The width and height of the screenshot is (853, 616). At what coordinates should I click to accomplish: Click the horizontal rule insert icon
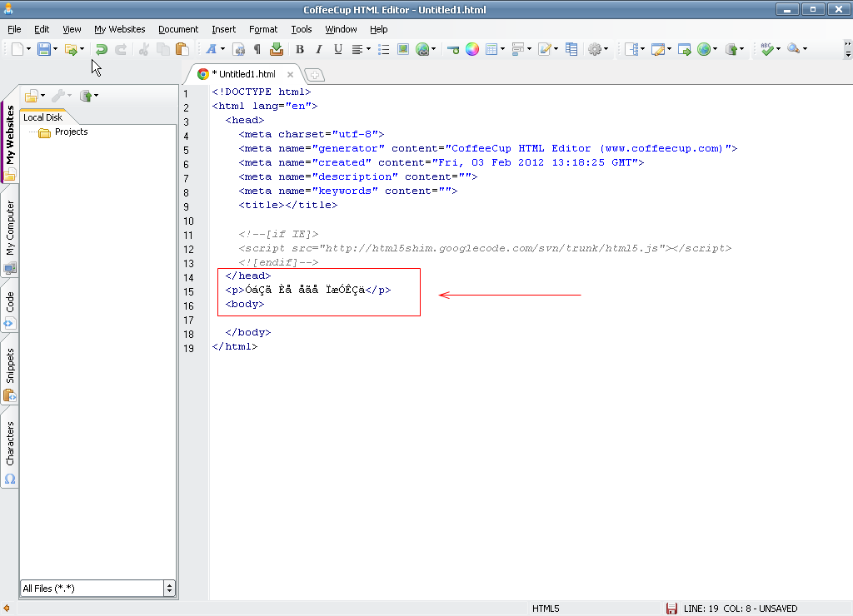(452, 49)
